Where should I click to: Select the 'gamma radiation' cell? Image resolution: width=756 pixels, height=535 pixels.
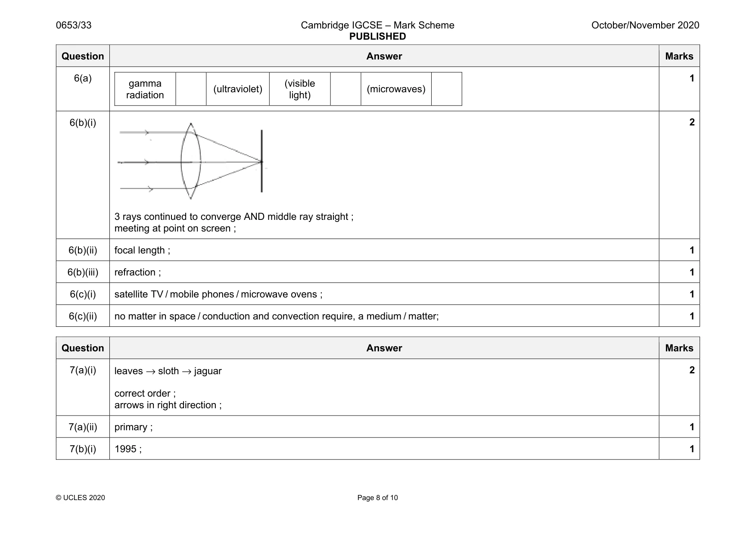145,89
